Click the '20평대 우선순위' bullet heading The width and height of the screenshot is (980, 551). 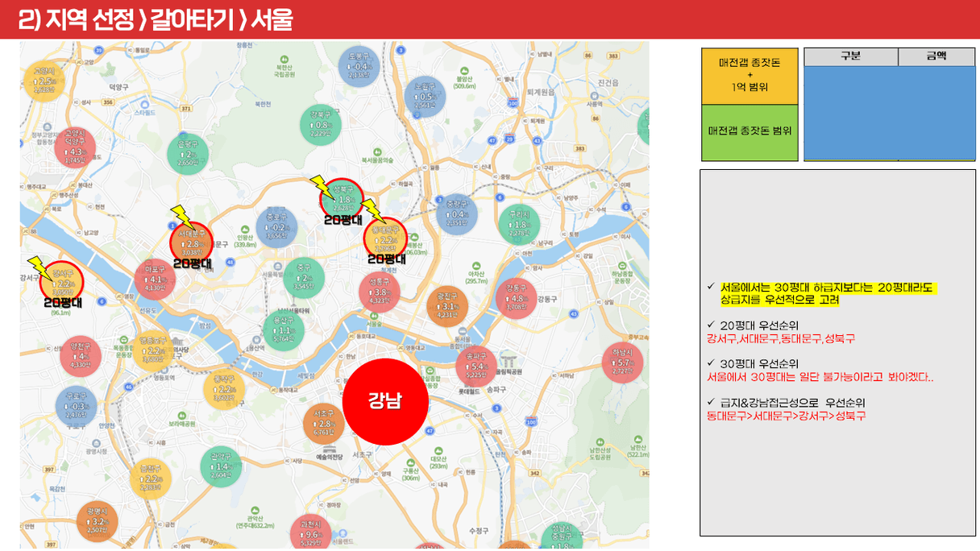click(759, 325)
